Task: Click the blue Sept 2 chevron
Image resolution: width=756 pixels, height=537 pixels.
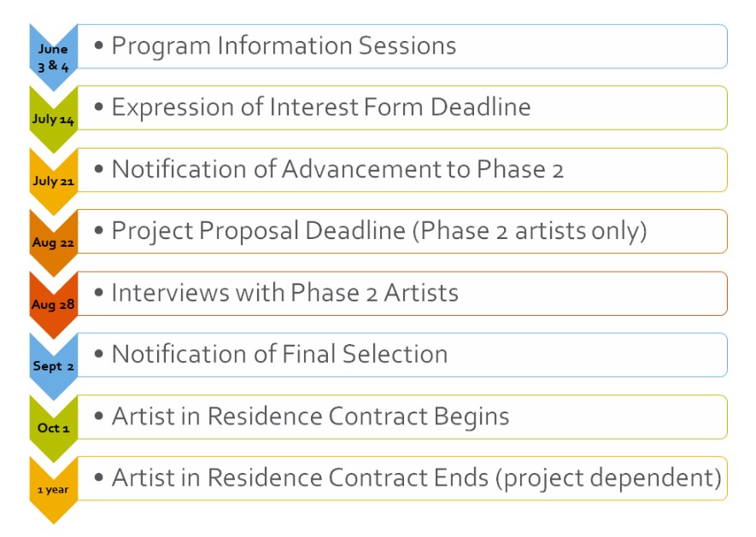Action: point(54,366)
